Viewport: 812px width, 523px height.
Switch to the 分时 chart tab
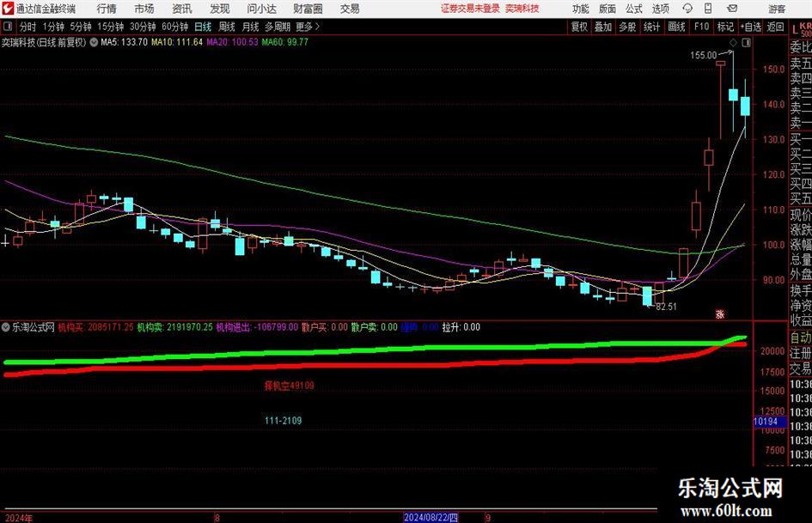coord(28,27)
